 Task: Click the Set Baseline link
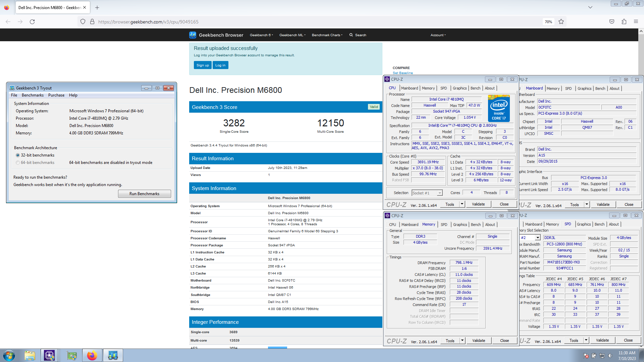click(x=403, y=73)
